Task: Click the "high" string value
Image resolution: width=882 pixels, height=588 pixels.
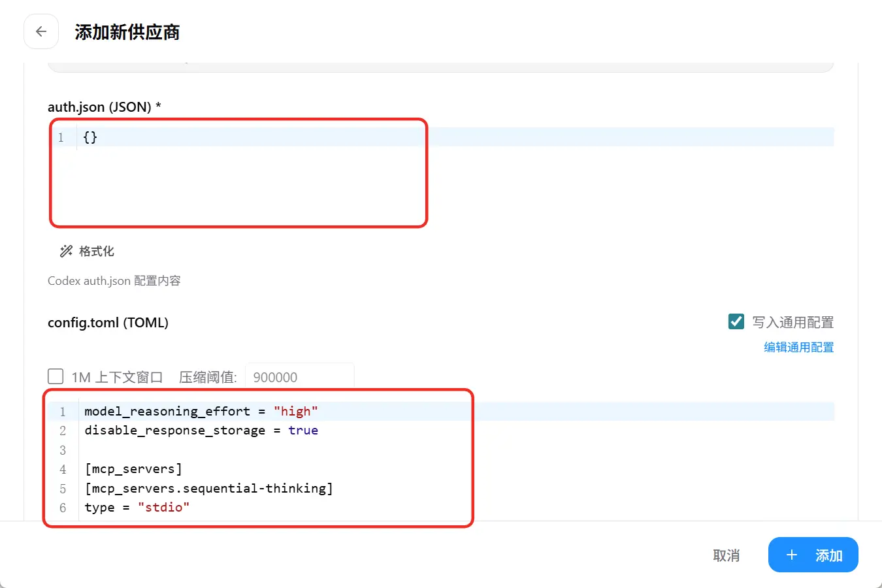Action: (x=295, y=412)
